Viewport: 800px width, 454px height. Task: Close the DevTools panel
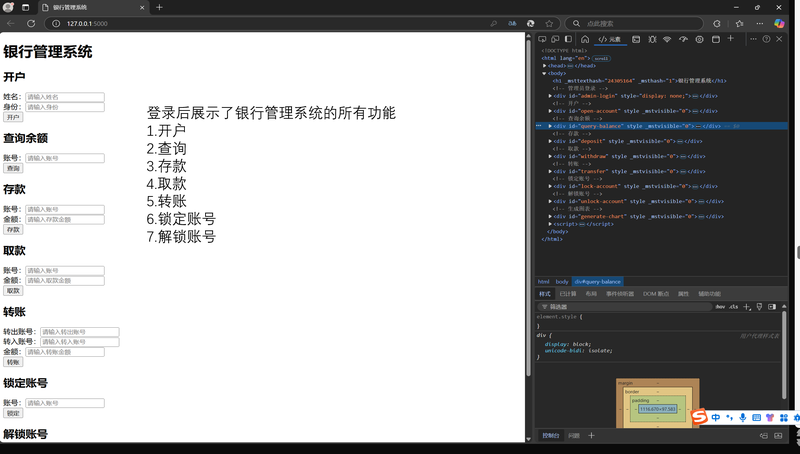(779, 39)
